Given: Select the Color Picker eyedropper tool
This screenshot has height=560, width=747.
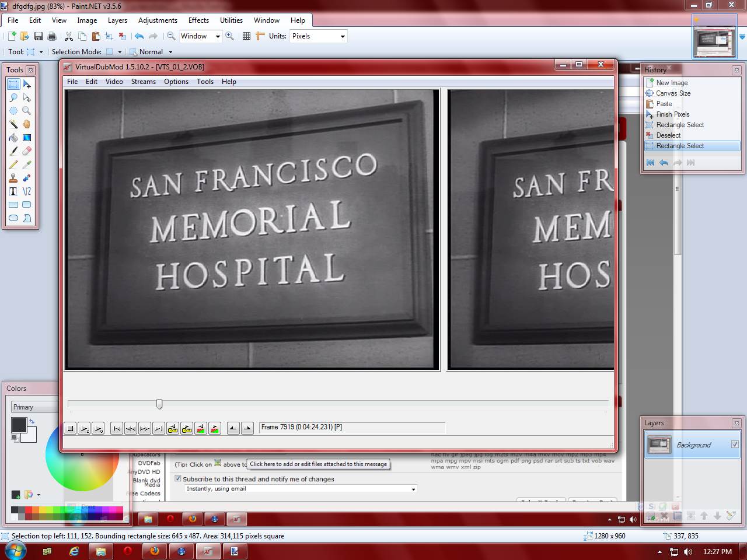Looking at the screenshot, I should click(27, 164).
